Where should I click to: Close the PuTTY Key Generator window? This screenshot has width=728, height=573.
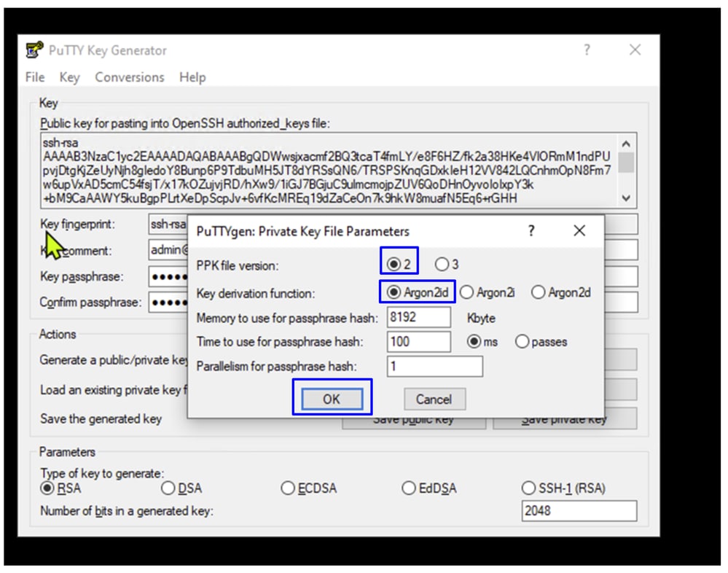tap(635, 50)
